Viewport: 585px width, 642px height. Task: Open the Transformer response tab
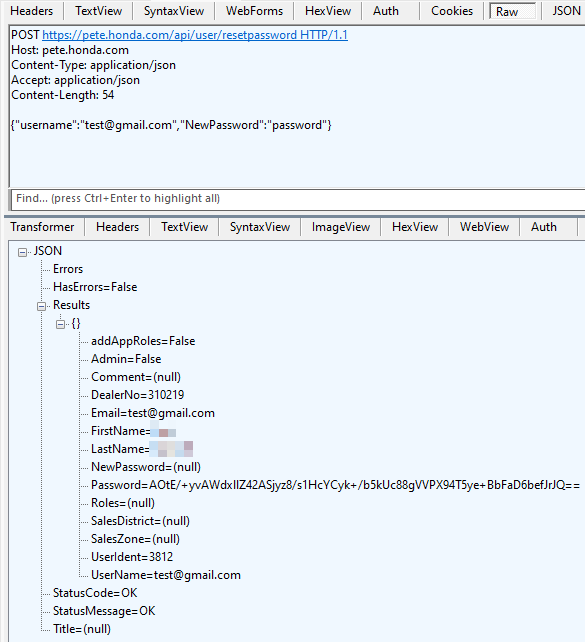tap(42, 227)
